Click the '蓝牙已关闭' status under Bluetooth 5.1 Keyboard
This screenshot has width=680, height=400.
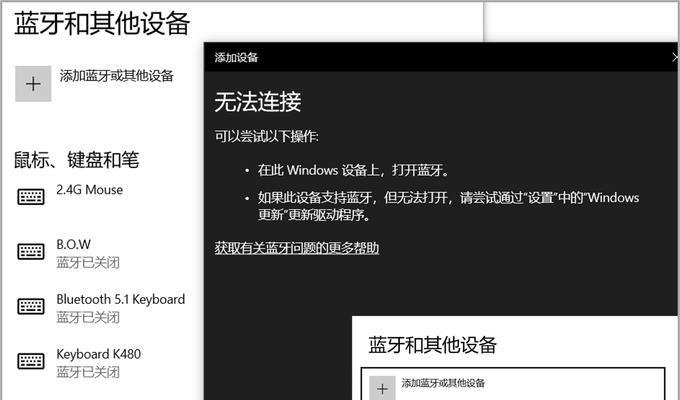point(88,317)
